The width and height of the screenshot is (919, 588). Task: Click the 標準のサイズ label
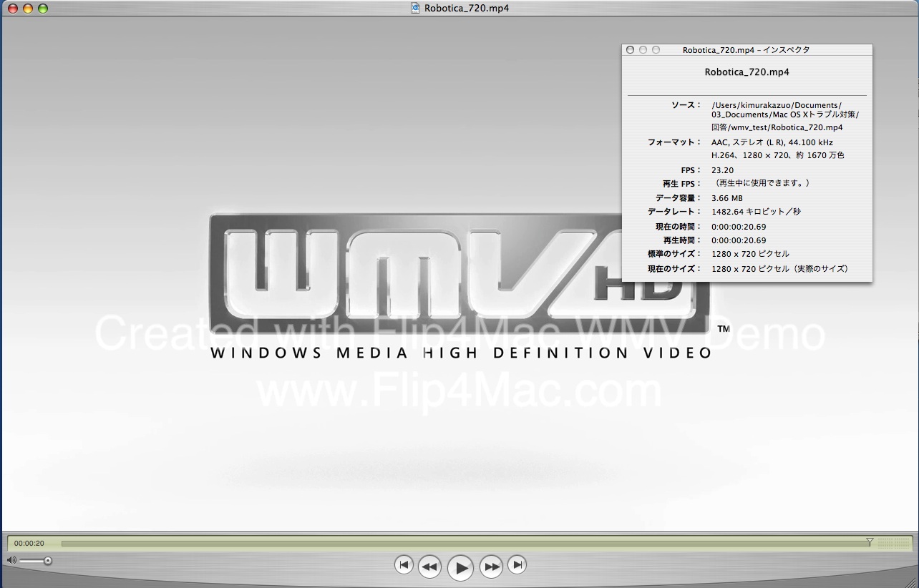675,254
